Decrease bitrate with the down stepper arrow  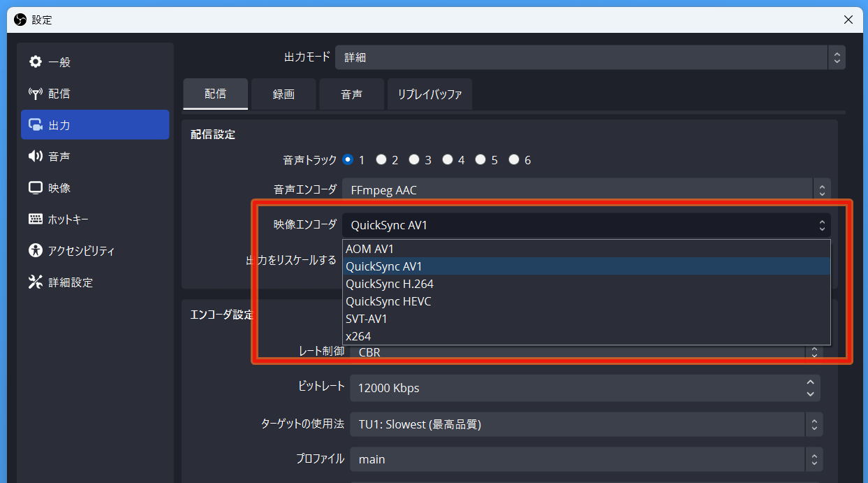pos(810,394)
